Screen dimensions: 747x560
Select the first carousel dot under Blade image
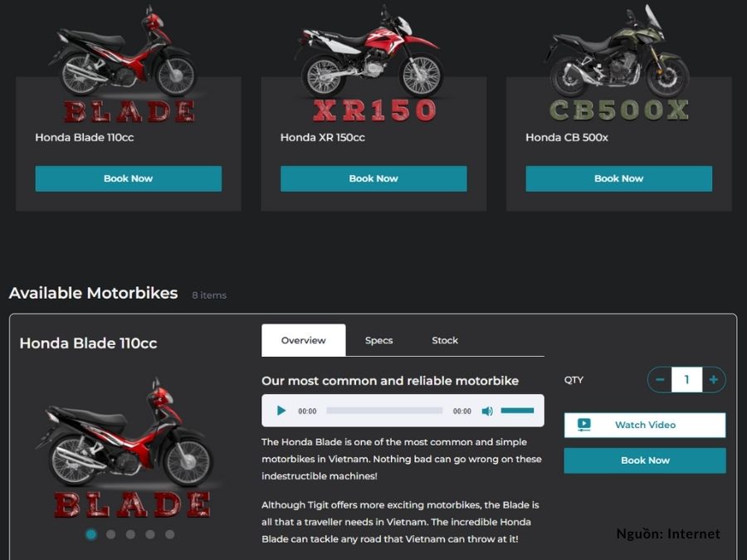91,534
